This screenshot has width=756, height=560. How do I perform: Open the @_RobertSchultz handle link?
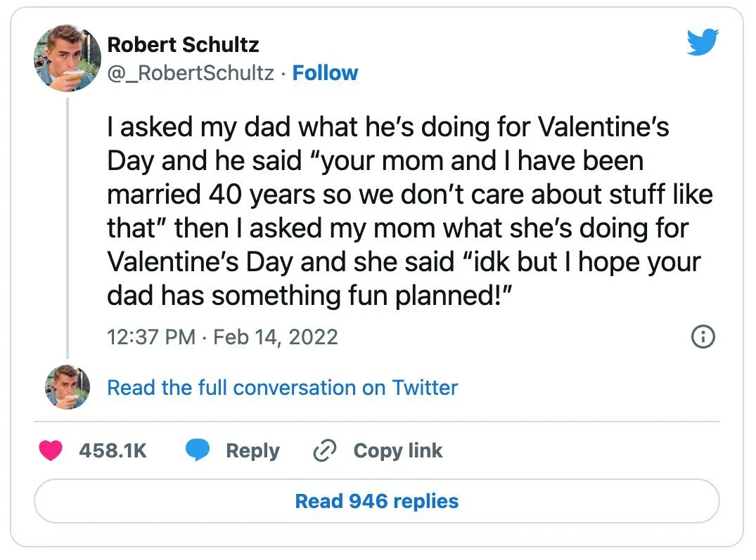(x=190, y=73)
